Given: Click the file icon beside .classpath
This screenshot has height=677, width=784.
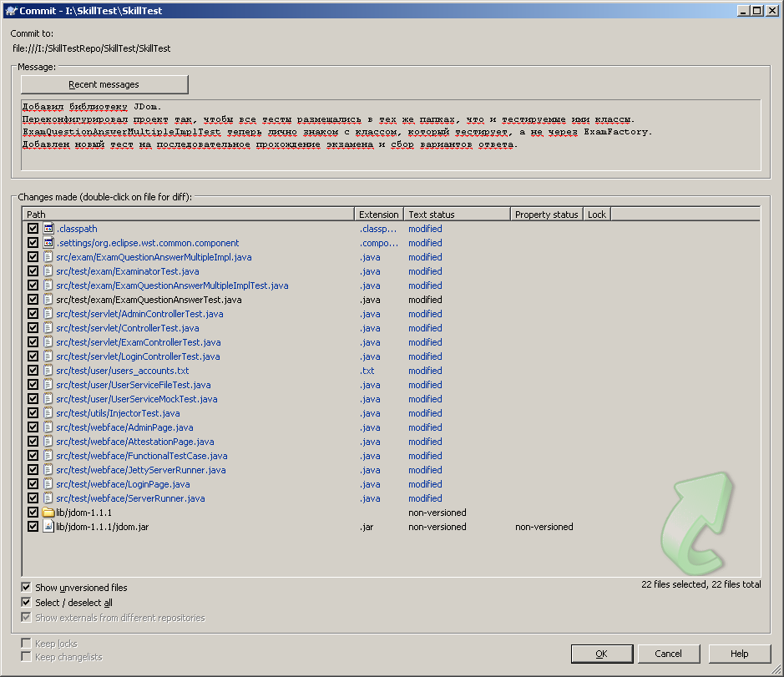Looking at the screenshot, I should [x=46, y=228].
